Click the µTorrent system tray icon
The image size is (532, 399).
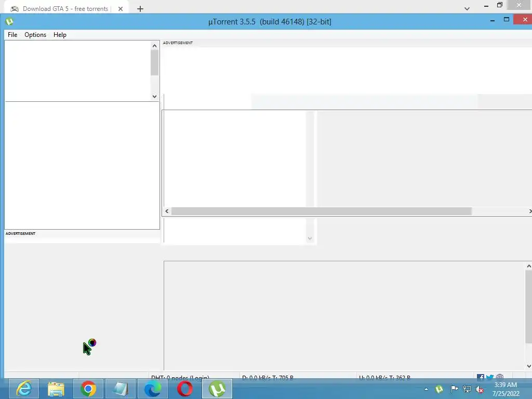440,389
